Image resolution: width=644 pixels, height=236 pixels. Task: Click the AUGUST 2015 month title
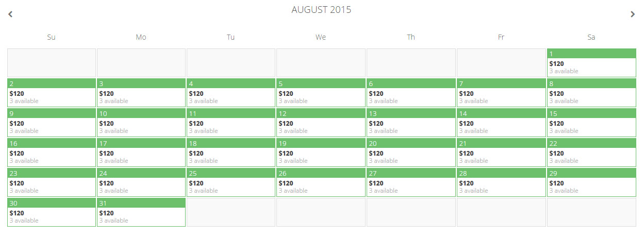click(x=321, y=10)
